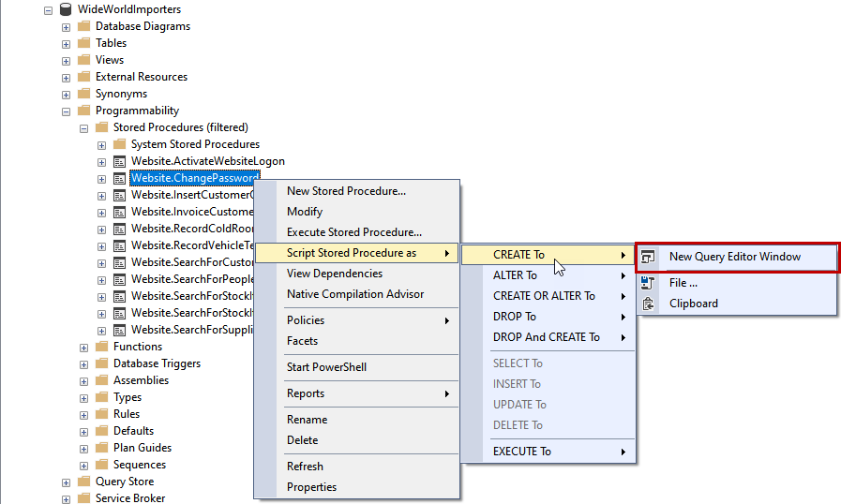841x504 pixels.
Task: Click the Tables folder icon
Action: [83, 43]
